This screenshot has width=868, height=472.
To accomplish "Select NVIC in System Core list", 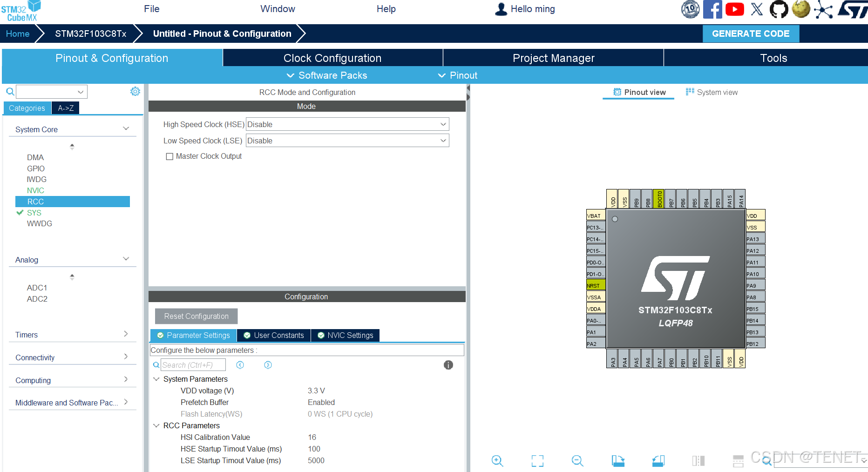I will pos(35,190).
